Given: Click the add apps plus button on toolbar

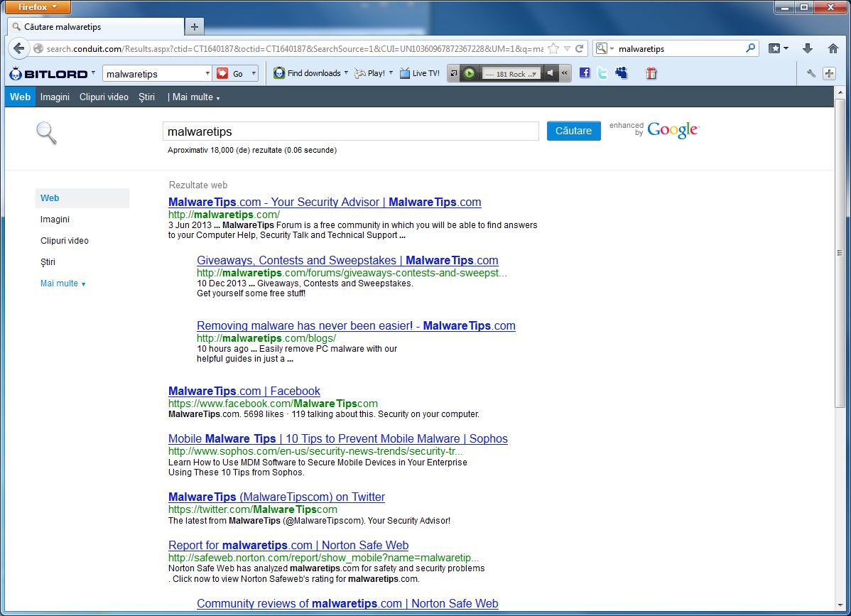Looking at the screenshot, I should coord(829,73).
